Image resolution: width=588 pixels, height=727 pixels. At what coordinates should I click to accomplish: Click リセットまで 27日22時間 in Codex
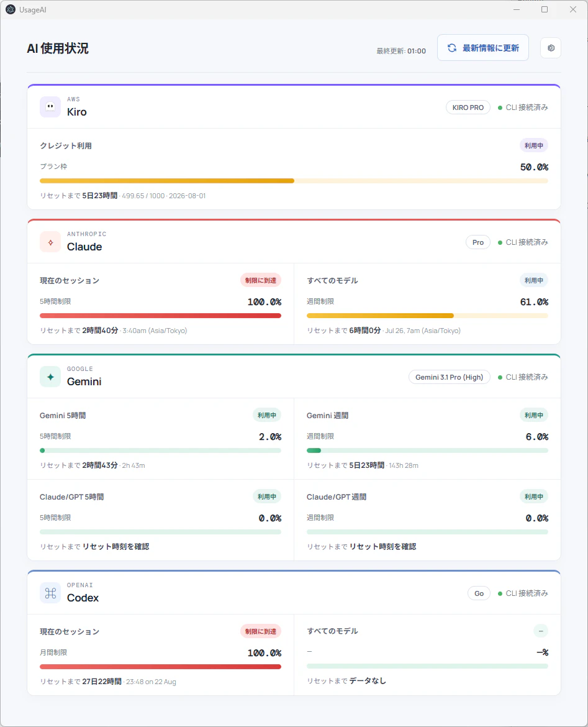pyautogui.click(x=81, y=682)
